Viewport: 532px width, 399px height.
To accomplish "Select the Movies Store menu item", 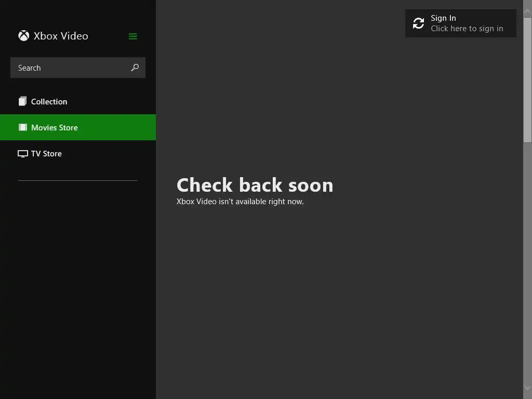I will [78, 127].
